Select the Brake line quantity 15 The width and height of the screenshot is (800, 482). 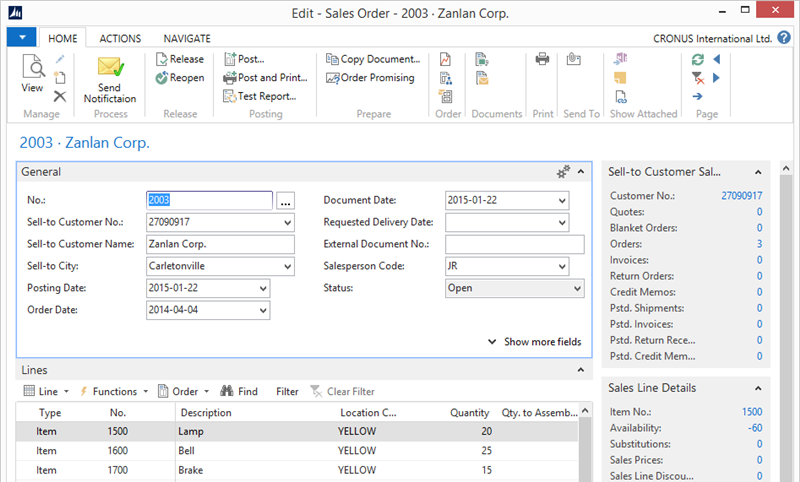(486, 470)
